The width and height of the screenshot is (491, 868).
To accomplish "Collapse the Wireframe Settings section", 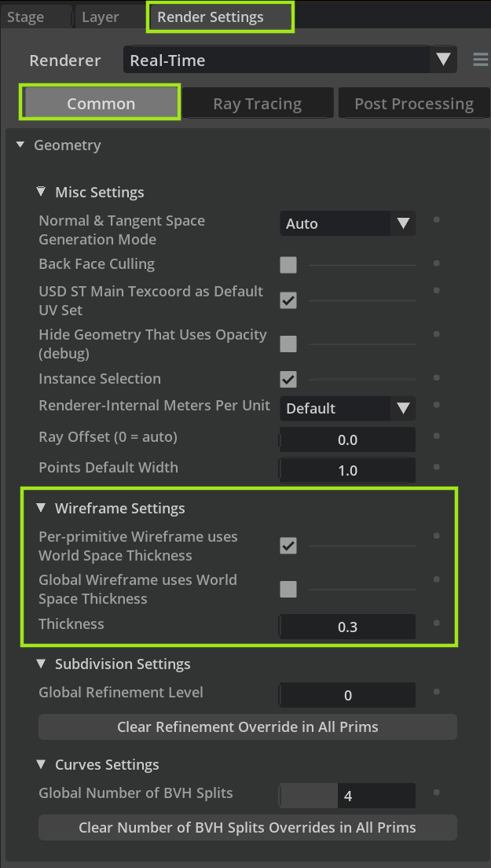I will click(41, 508).
